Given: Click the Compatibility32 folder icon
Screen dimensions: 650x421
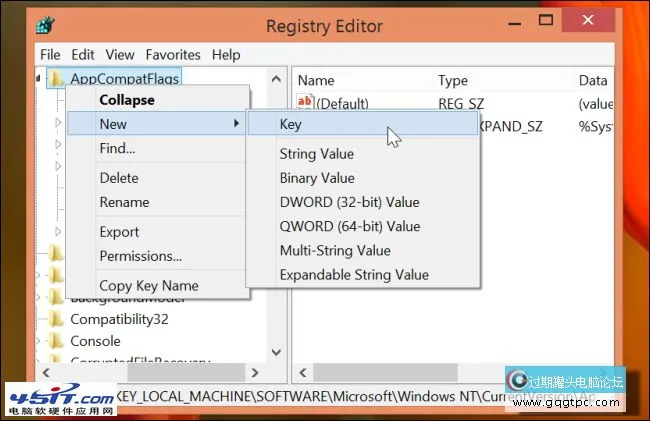Looking at the screenshot, I should [x=56, y=319].
